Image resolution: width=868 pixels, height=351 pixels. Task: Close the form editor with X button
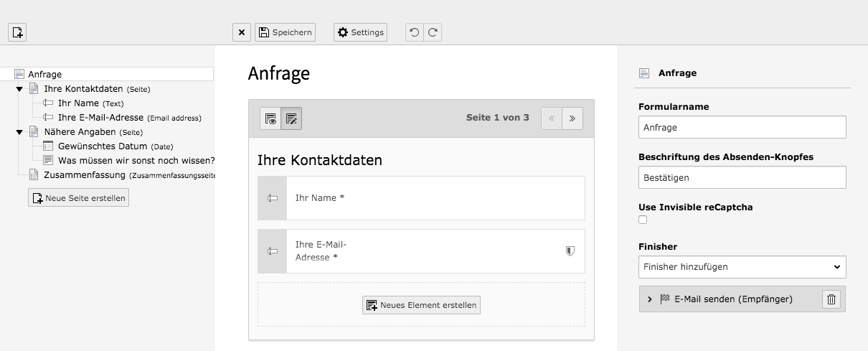click(x=242, y=32)
